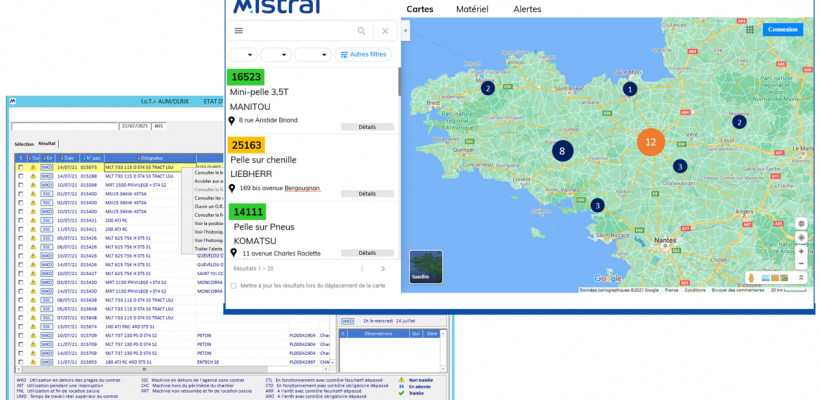Open Autres filtres

[x=363, y=54]
